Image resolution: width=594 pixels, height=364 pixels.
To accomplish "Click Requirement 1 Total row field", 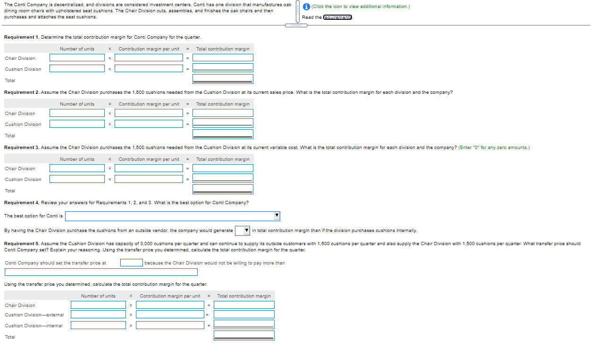I will (x=223, y=79).
